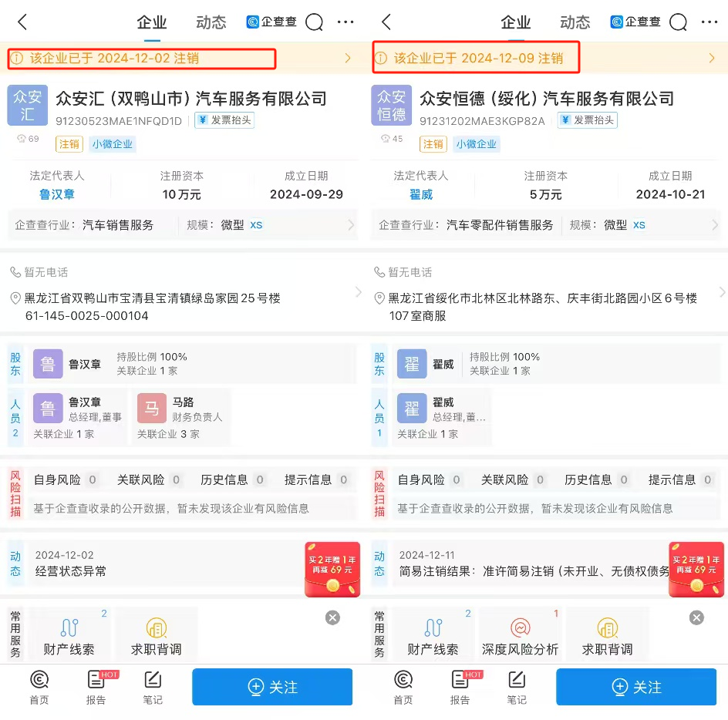Follow 众安汇 with 关注 button
The height and width of the screenshot is (720, 728).
(x=272, y=687)
